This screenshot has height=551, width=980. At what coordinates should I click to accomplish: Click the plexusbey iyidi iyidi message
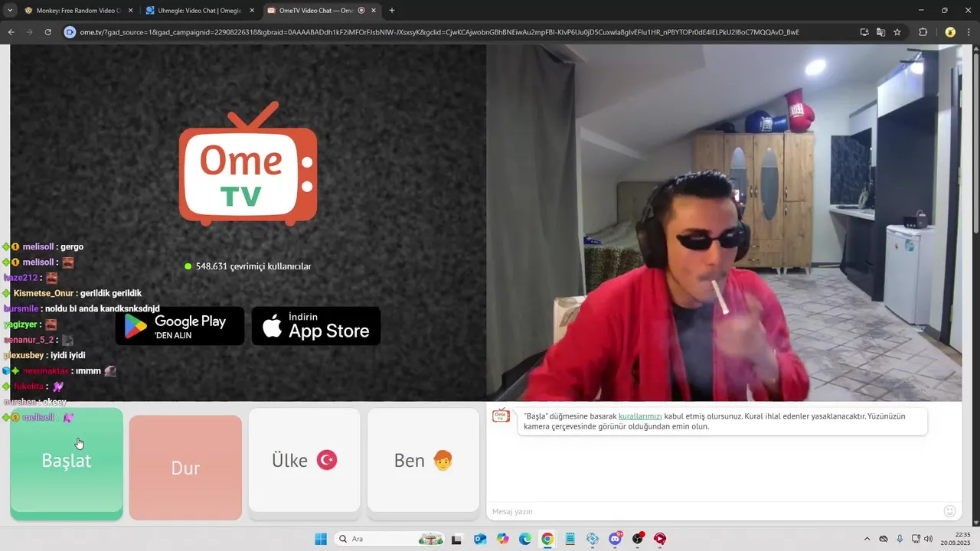(x=44, y=355)
